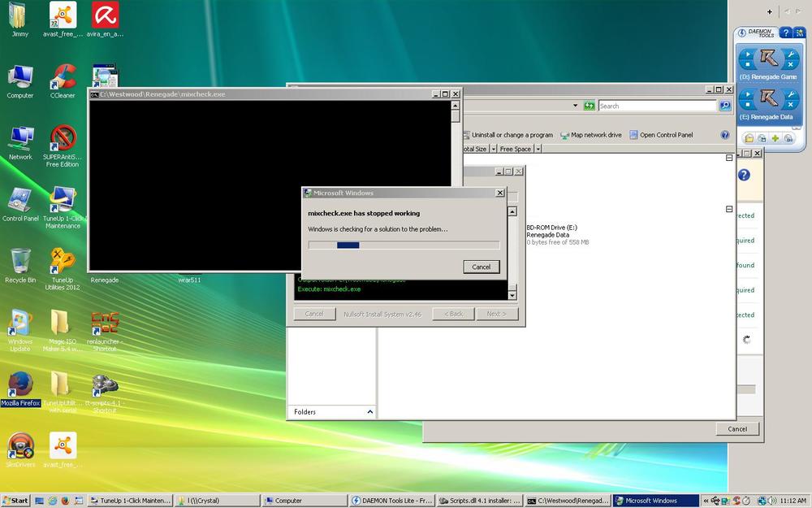The height and width of the screenshot is (508, 812).
Task: Open TuneUp 1-Click Maintenance desktop shortcut
Action: click(63, 207)
